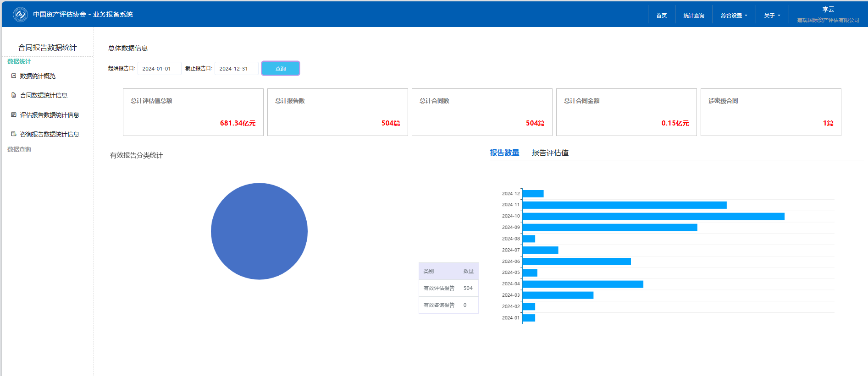Click the 2024-10 bar in chart
Image resolution: width=868 pixels, height=376 pixels.
(x=653, y=216)
